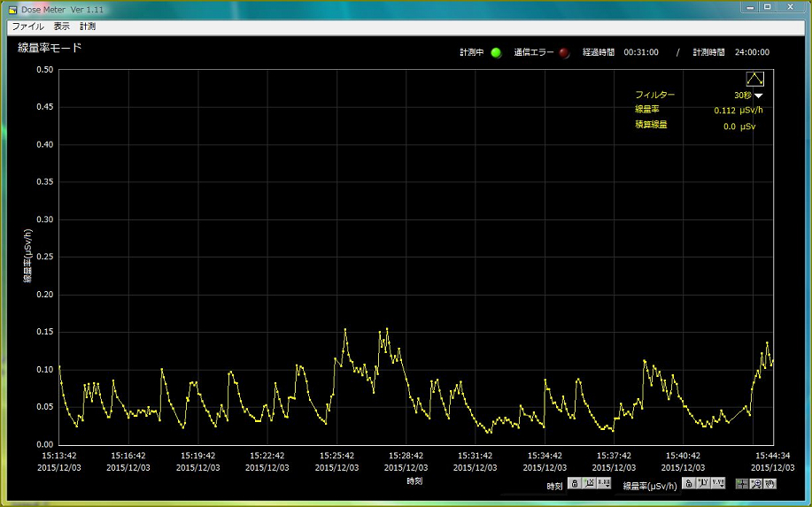Open the 表示 menu
Image resolution: width=812 pixels, height=507 pixels.
(x=62, y=27)
